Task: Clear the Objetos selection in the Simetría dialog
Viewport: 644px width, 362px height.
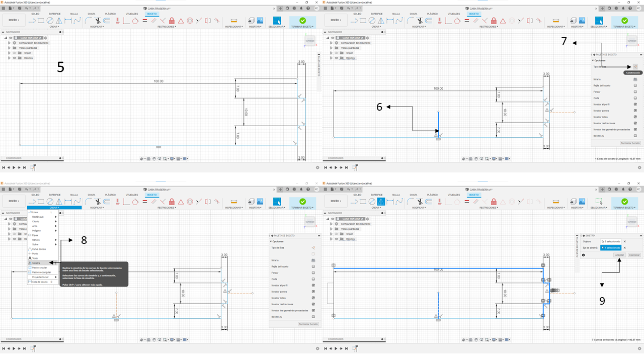Action: [624, 241]
